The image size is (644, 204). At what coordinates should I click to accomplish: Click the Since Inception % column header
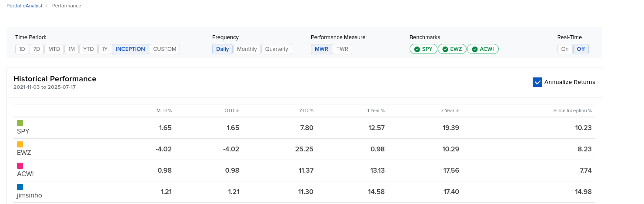[572, 110]
